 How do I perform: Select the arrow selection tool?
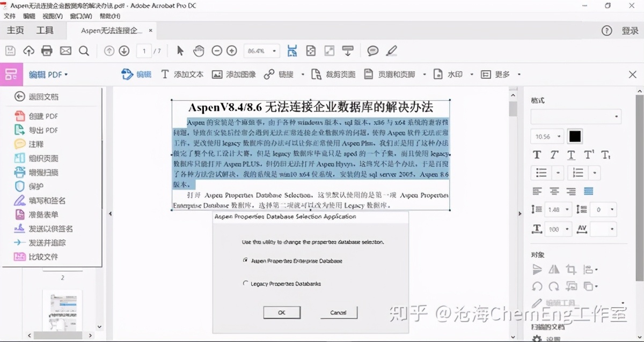(x=180, y=51)
